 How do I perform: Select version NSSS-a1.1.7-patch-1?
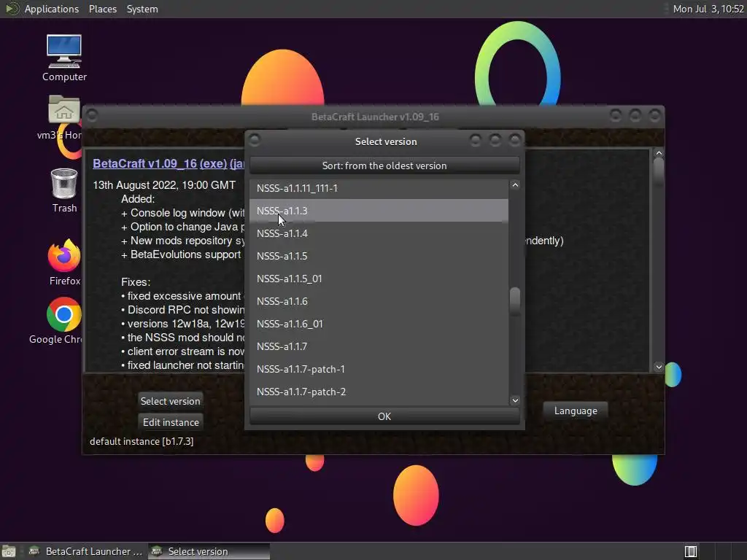point(379,369)
